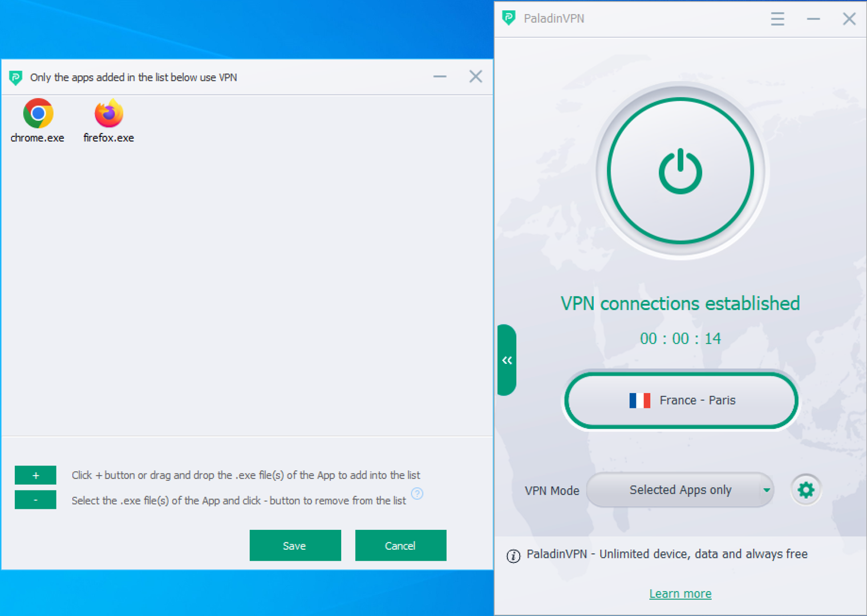Close the app list dialog window
The height and width of the screenshot is (616, 867).
(x=476, y=76)
